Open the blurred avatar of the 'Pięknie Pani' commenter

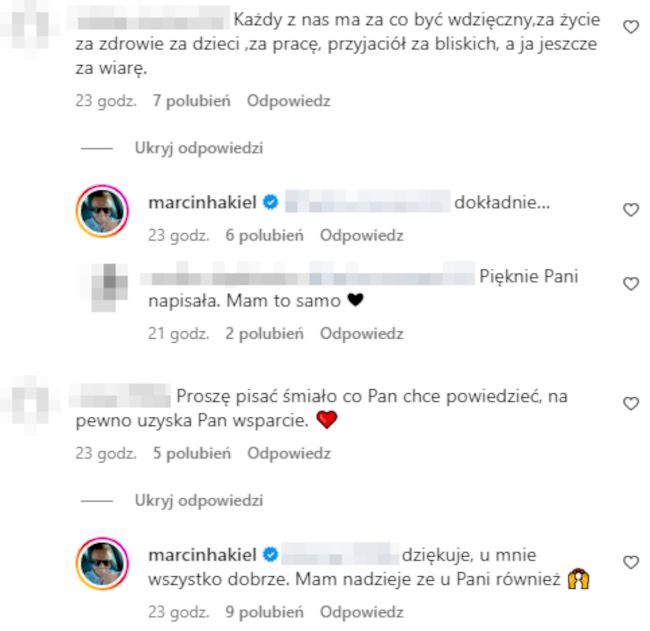(109, 287)
